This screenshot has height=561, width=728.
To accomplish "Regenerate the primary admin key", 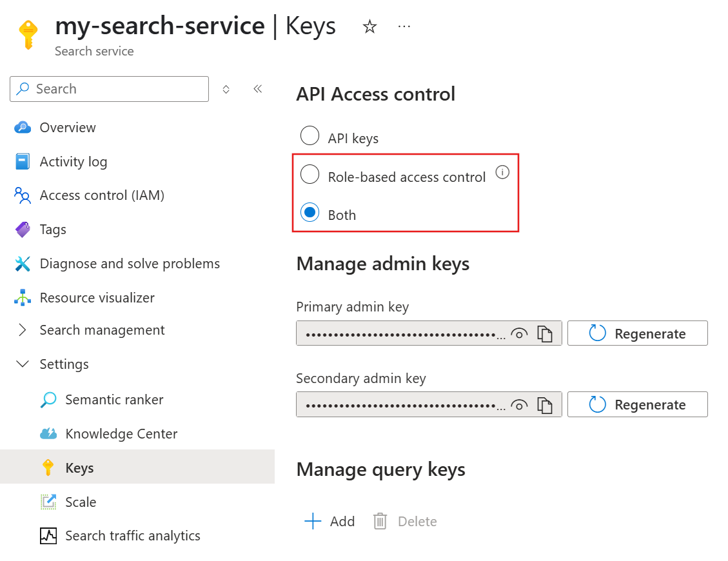I will point(638,333).
